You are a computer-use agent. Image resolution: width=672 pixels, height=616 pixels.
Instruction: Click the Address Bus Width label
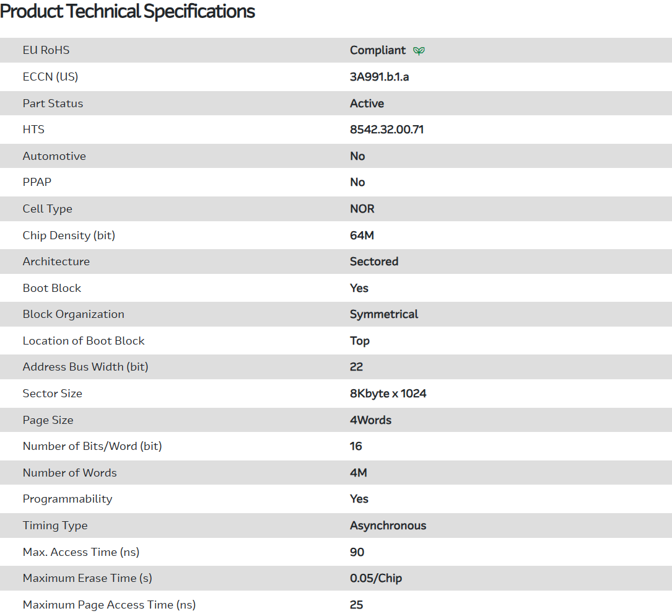[x=85, y=367]
